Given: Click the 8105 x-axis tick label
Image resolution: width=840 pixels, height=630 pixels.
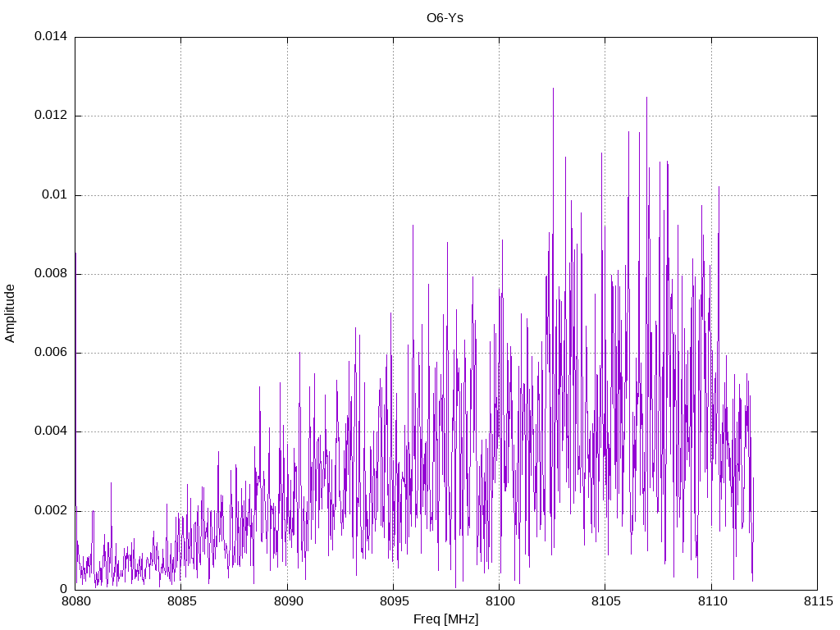Looking at the screenshot, I should [x=606, y=601].
